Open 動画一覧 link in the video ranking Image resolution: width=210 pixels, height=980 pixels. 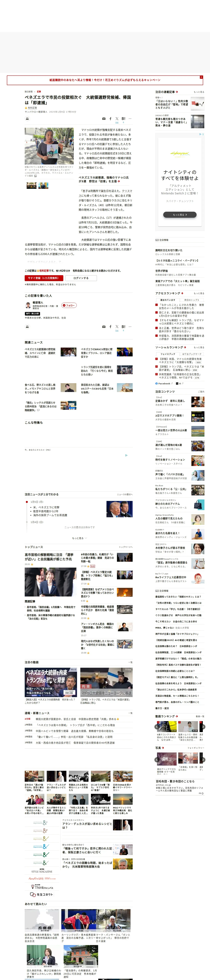(x=200, y=716)
